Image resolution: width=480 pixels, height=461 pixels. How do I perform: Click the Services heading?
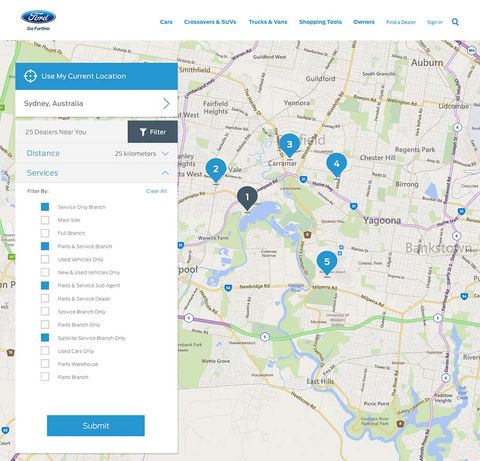42,173
